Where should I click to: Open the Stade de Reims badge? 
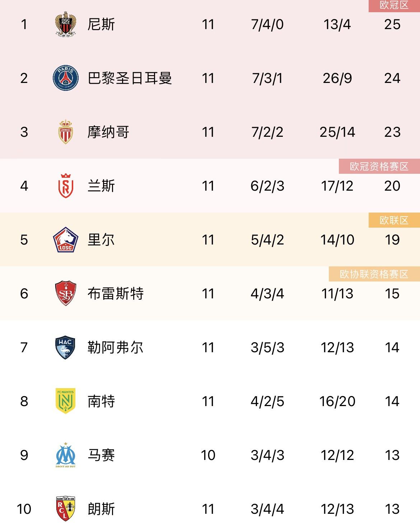pyautogui.click(x=66, y=186)
